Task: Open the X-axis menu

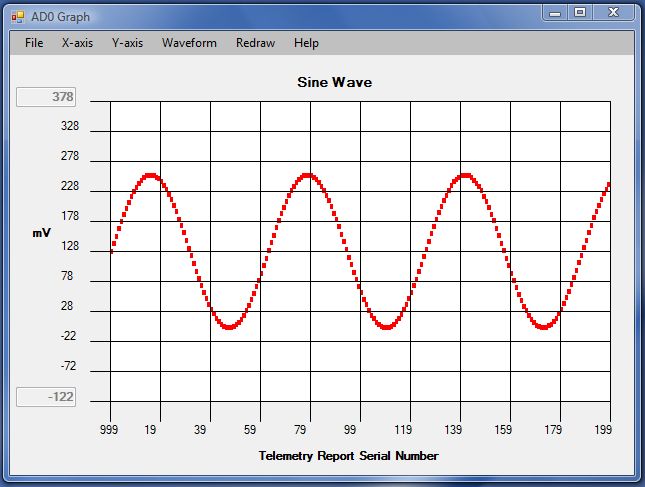Action: [x=77, y=43]
